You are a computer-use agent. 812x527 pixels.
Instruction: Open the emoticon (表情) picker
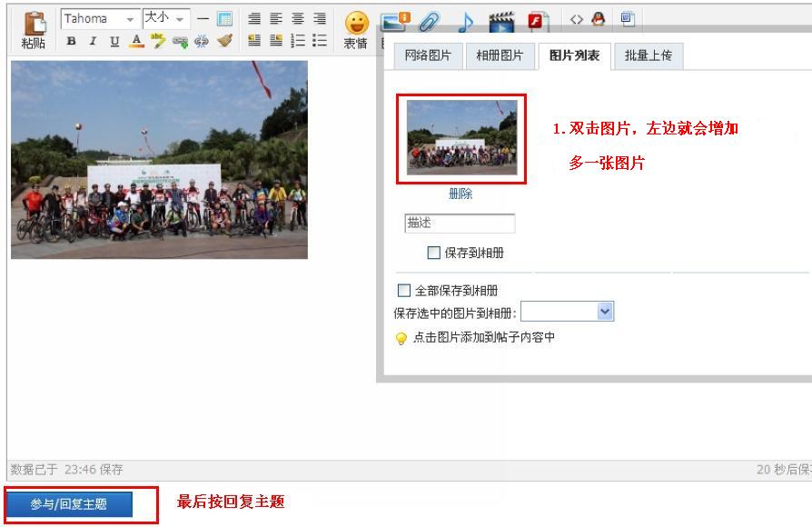click(x=352, y=25)
